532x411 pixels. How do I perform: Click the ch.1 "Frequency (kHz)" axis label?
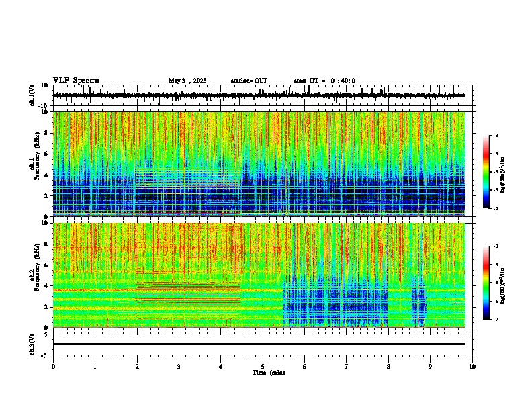click(x=37, y=156)
